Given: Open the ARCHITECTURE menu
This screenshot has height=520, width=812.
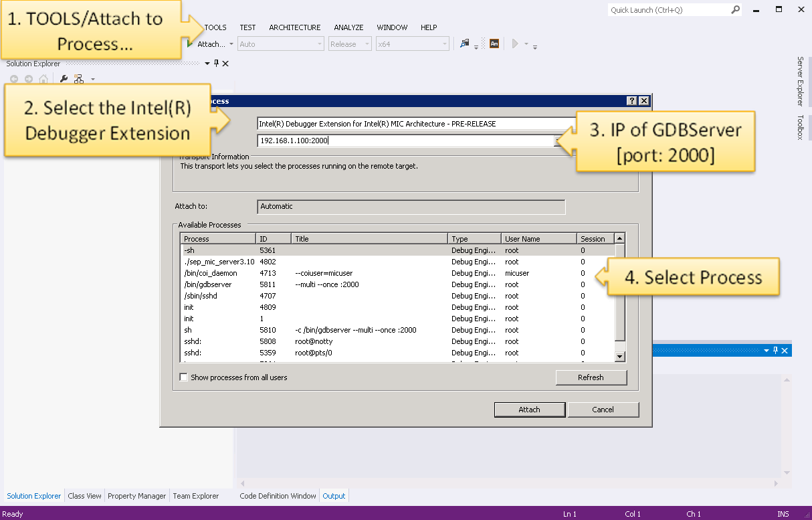Looking at the screenshot, I should click(295, 27).
